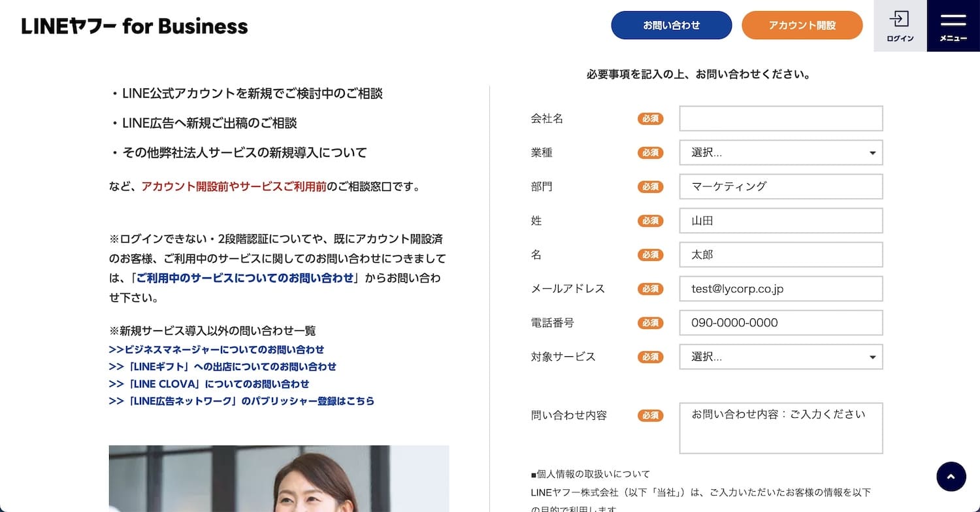The width and height of the screenshot is (980, 512).
Task: Click the 姓 field containing 山田
Action: (781, 220)
